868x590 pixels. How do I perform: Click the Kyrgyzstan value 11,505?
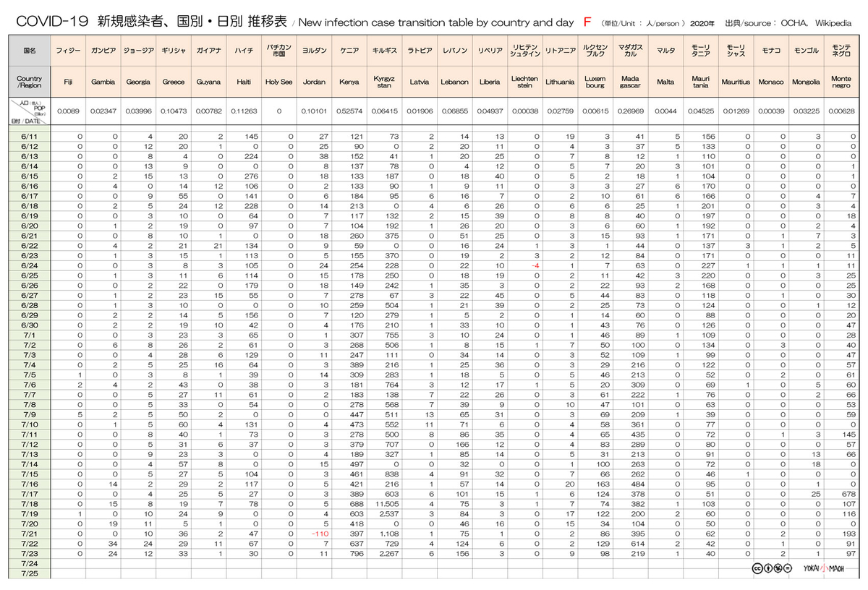click(x=388, y=503)
